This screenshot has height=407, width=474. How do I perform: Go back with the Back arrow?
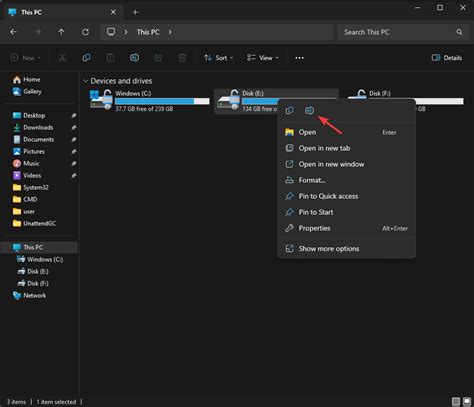tap(13, 32)
